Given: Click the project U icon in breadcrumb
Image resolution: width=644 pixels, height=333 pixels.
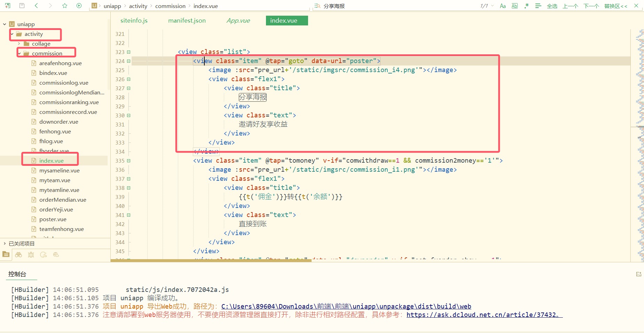Looking at the screenshot, I should pos(94,6).
